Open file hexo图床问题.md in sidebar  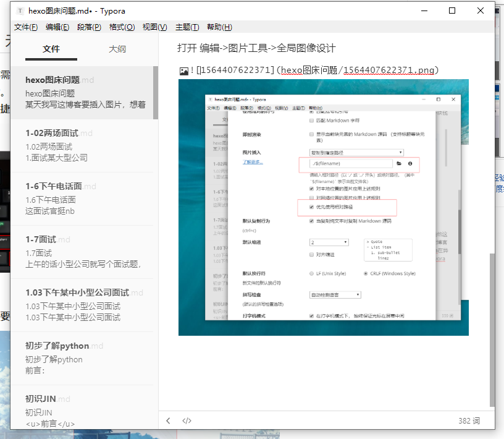[82, 93]
